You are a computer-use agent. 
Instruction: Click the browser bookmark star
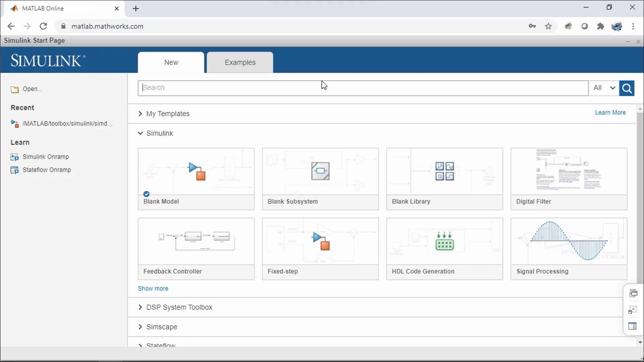549,26
